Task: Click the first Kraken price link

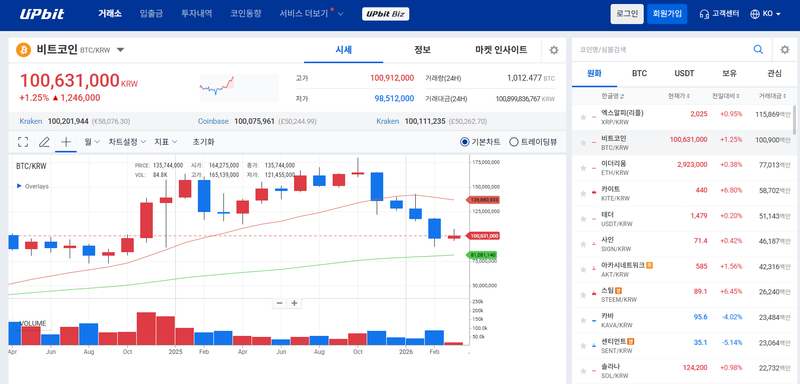Action: (x=31, y=121)
